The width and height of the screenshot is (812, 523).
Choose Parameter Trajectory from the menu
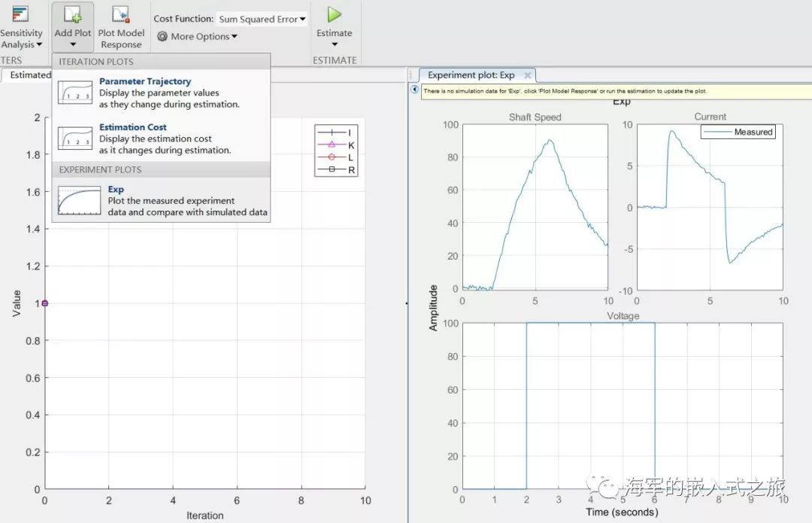point(145,81)
